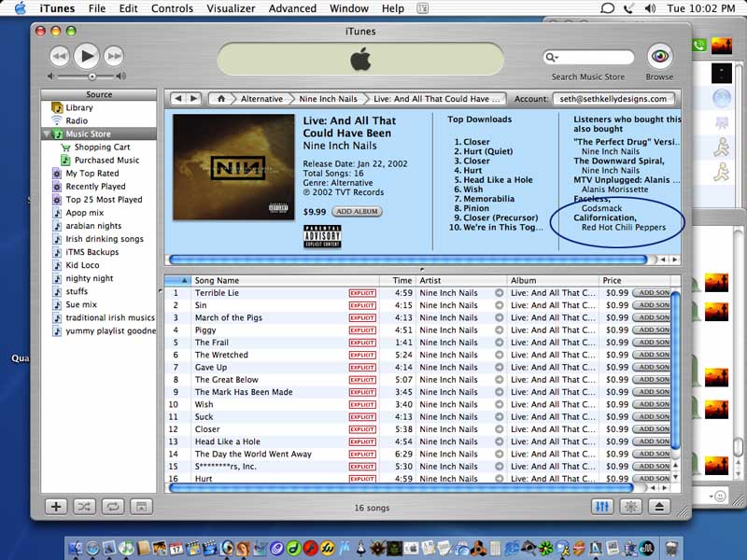Click the eject disc button
The image size is (747, 560).
(659, 507)
